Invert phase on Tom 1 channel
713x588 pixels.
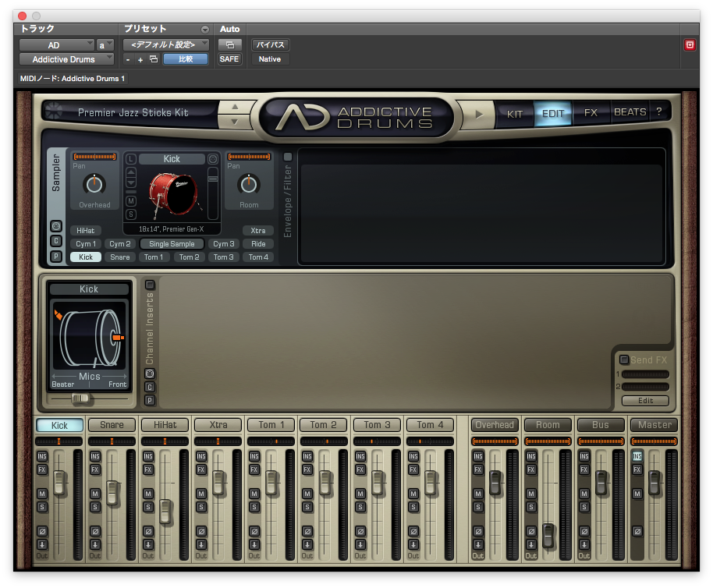[x=254, y=531]
